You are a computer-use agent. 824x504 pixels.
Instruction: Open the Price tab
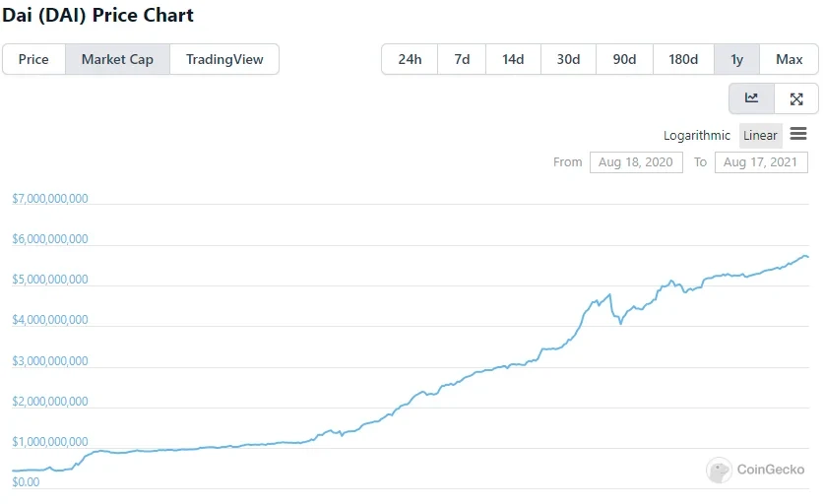33,59
